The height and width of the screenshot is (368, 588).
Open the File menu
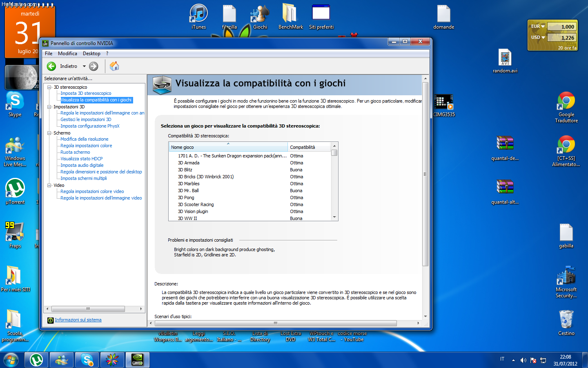tap(49, 54)
